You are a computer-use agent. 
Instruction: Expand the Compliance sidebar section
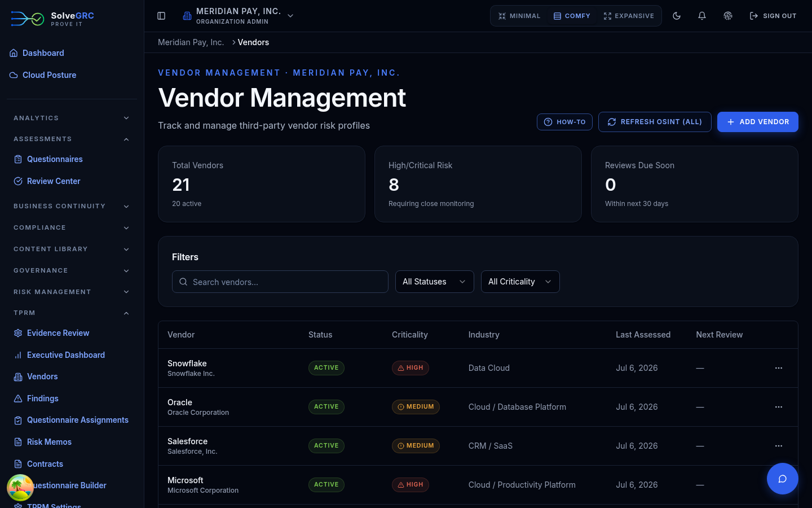[x=72, y=227]
